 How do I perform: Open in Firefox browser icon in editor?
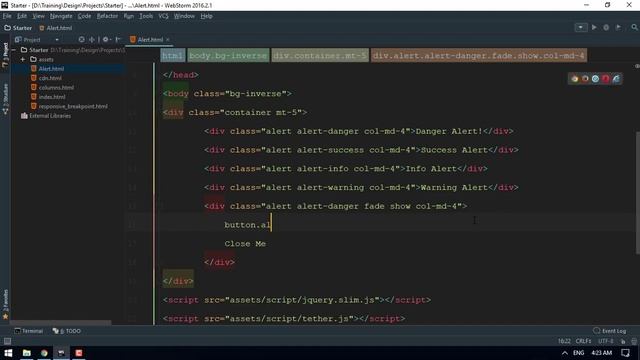point(585,79)
